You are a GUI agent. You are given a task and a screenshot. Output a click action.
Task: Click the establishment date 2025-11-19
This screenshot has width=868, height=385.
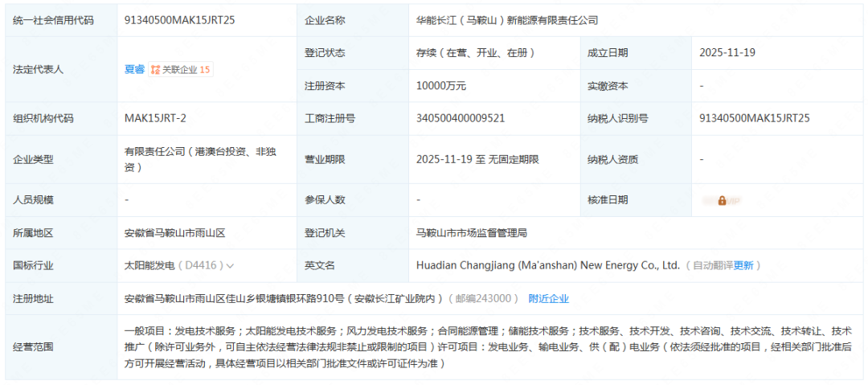[727, 53]
